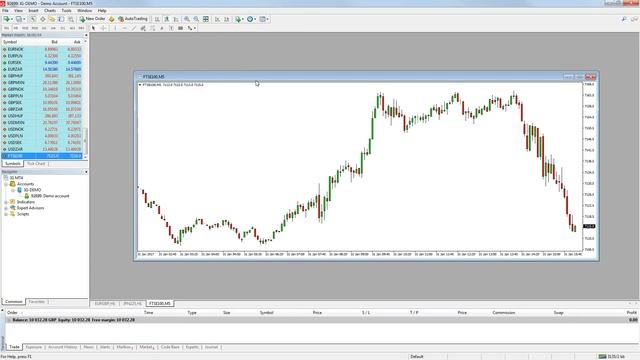Open Profiles dropdown arrow

pos(24,19)
